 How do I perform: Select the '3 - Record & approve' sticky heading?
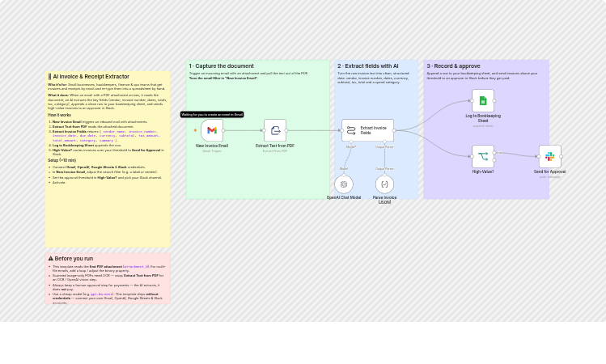pyautogui.click(x=453, y=66)
